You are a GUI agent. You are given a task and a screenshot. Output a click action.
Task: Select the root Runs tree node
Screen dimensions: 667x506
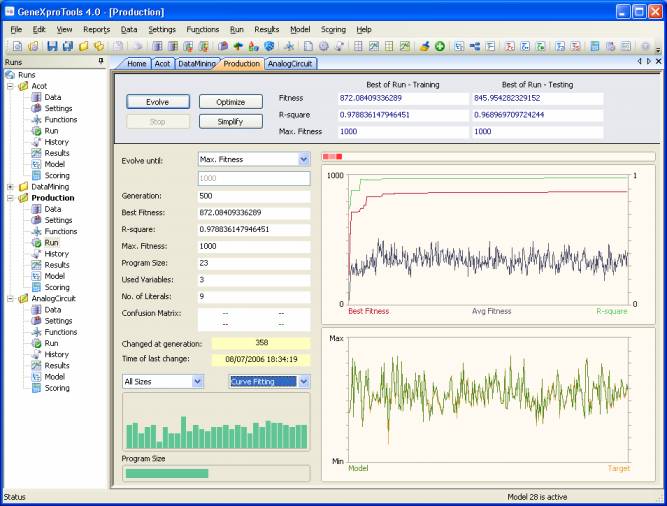[26, 75]
